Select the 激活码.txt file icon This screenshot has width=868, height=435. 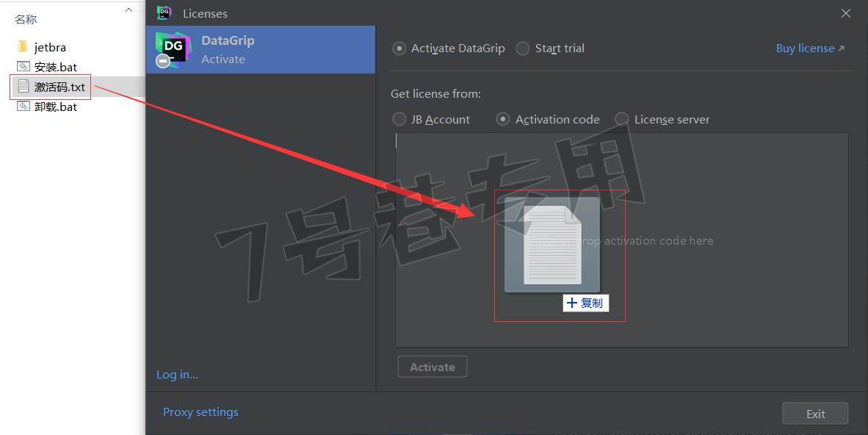click(23, 87)
